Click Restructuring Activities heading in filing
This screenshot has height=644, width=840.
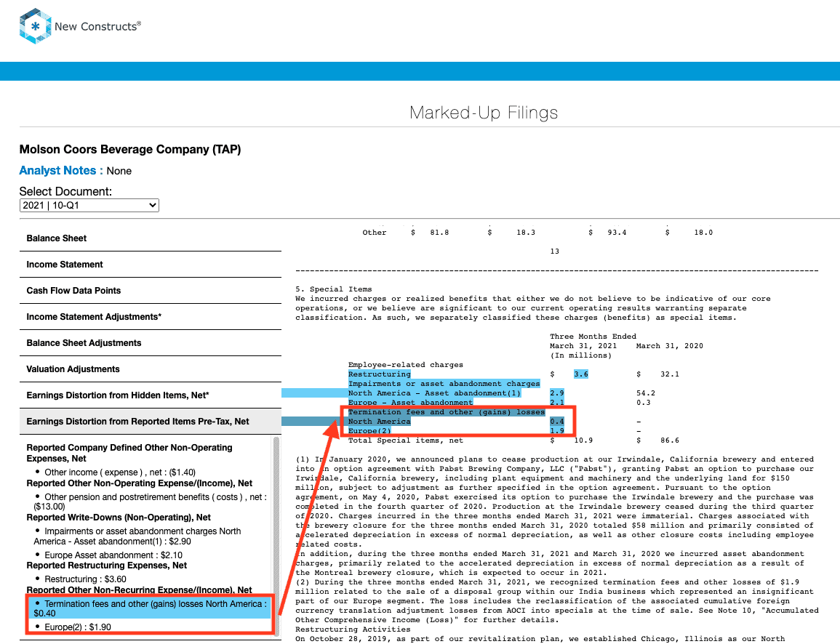point(353,629)
